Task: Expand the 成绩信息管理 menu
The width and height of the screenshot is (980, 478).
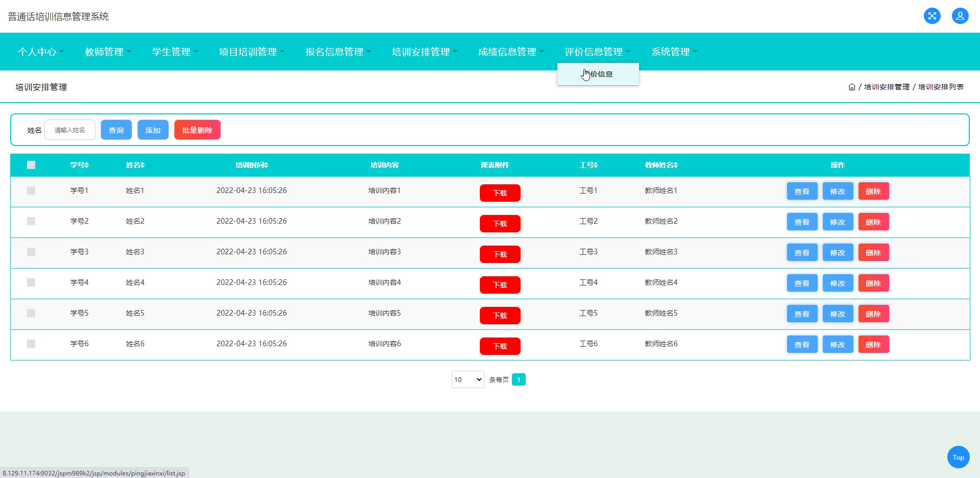Action: tap(511, 52)
